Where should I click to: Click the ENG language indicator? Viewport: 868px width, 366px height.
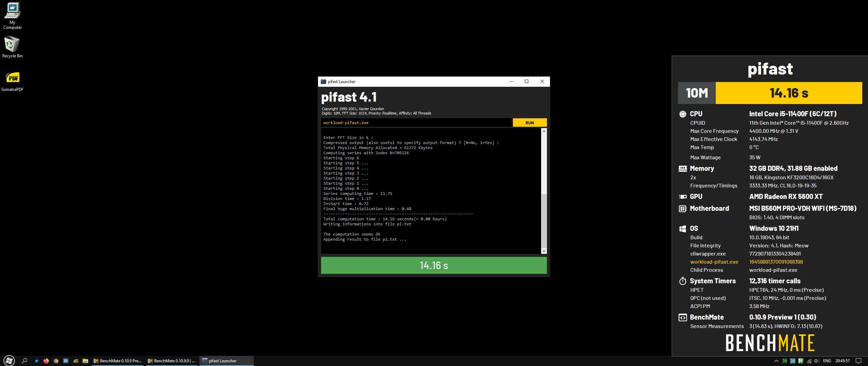(827, 361)
